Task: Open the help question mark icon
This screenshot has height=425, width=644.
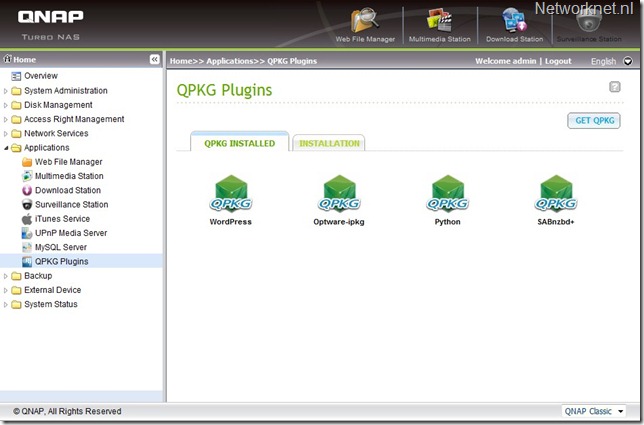Action: [614, 87]
